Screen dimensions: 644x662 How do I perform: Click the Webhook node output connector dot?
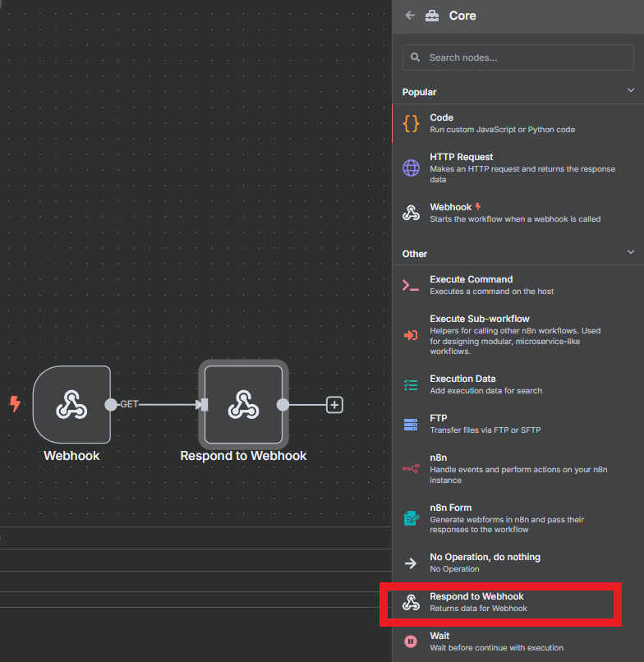[111, 404]
